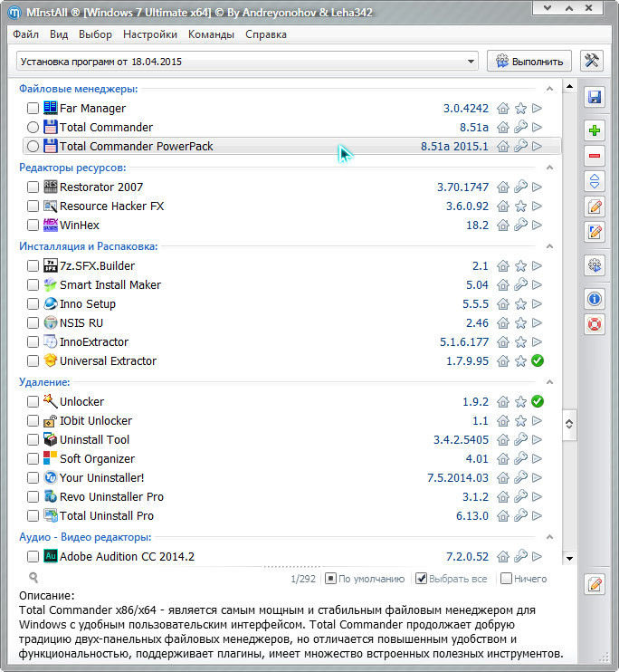The height and width of the screenshot is (672, 619).
Task: Open the 'Выбор' menu
Action: (x=95, y=34)
